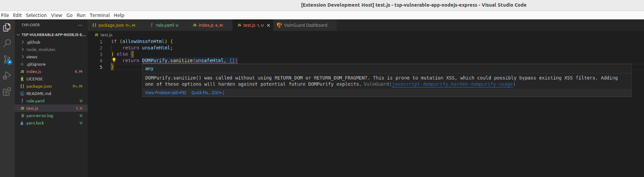
Task: Click the Explorer more actions ellipsis
Action: coord(80,25)
